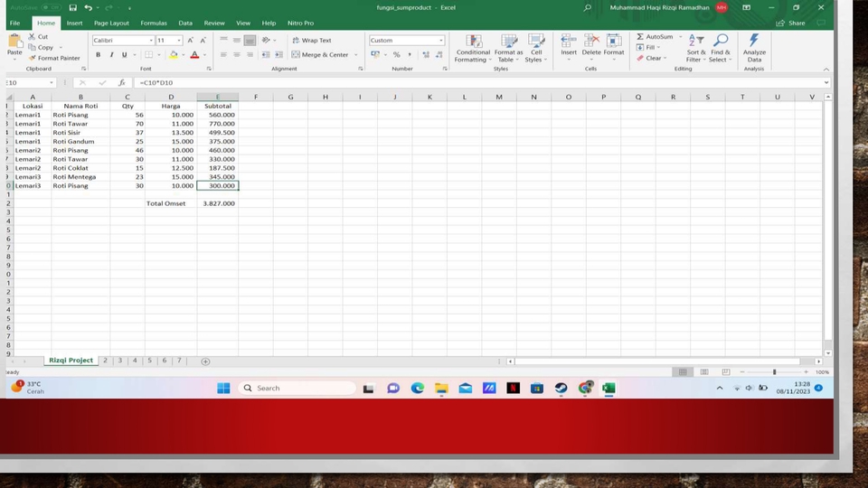Click the Font Color A icon
Screen dimensions: 868x488
pyautogui.click(x=194, y=55)
